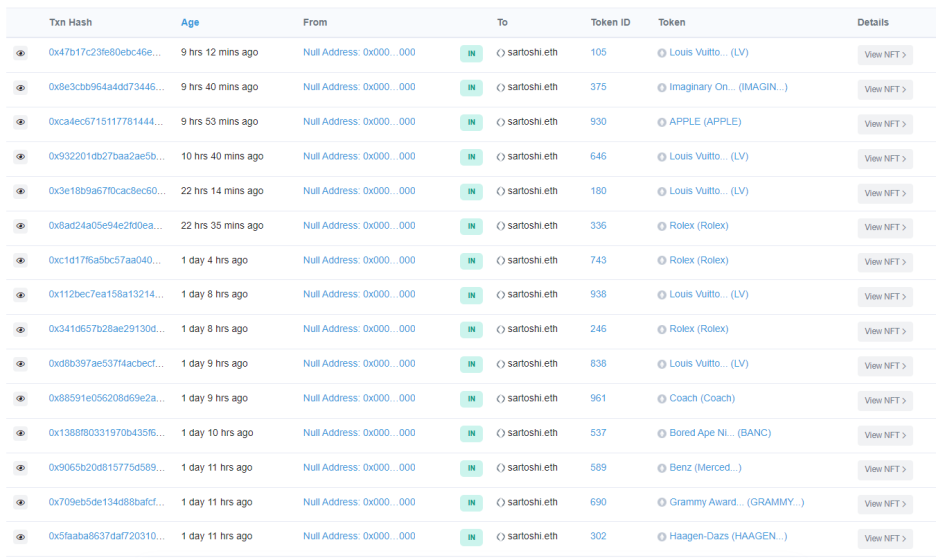Image resolution: width=936 pixels, height=558 pixels.
Task: Open the eye icon on the Bored Ape row
Action: [x=20, y=433]
